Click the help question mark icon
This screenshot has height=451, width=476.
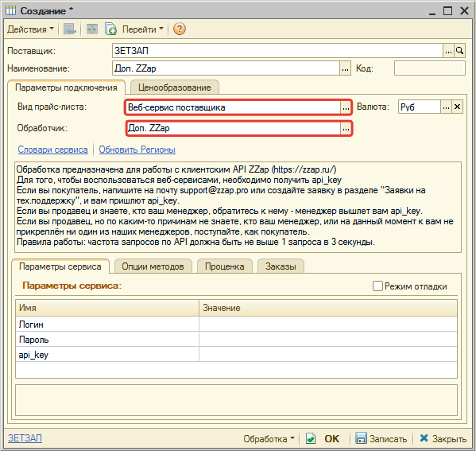(x=180, y=29)
